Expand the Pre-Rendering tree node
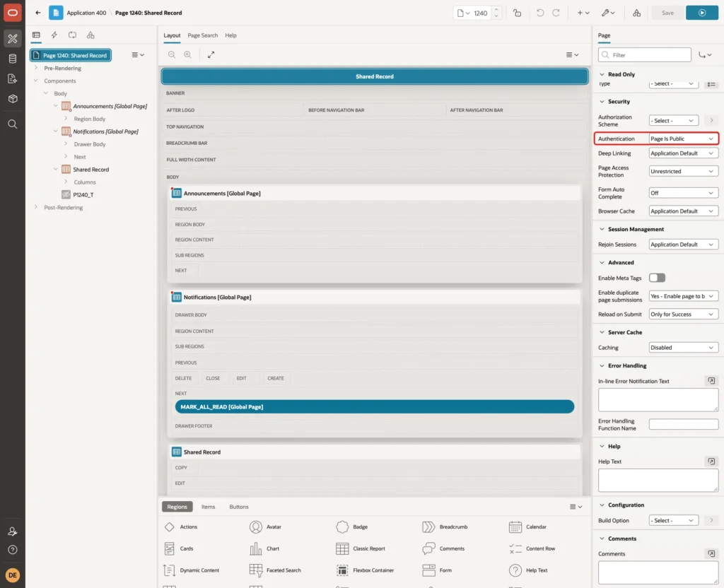The width and height of the screenshot is (724, 588). pos(36,68)
